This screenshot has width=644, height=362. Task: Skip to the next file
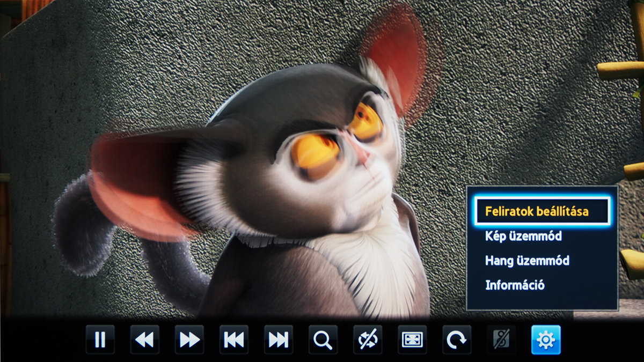point(278,339)
